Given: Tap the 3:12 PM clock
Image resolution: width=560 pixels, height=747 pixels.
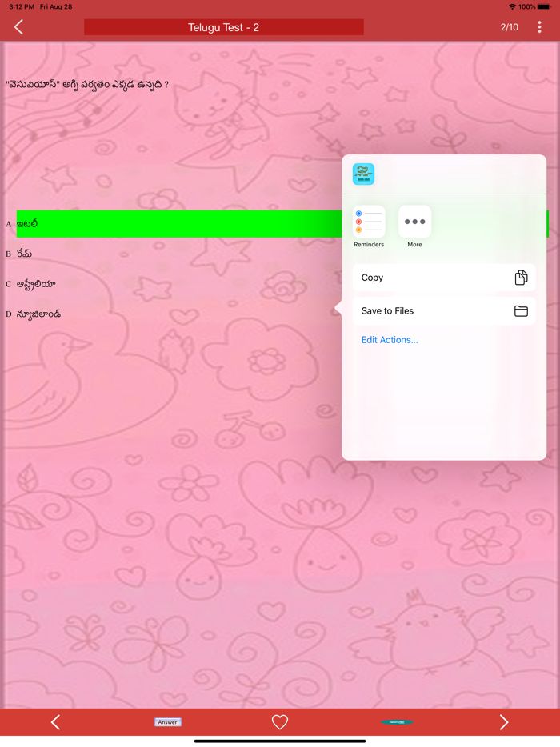Looking at the screenshot, I should click(x=22, y=6).
